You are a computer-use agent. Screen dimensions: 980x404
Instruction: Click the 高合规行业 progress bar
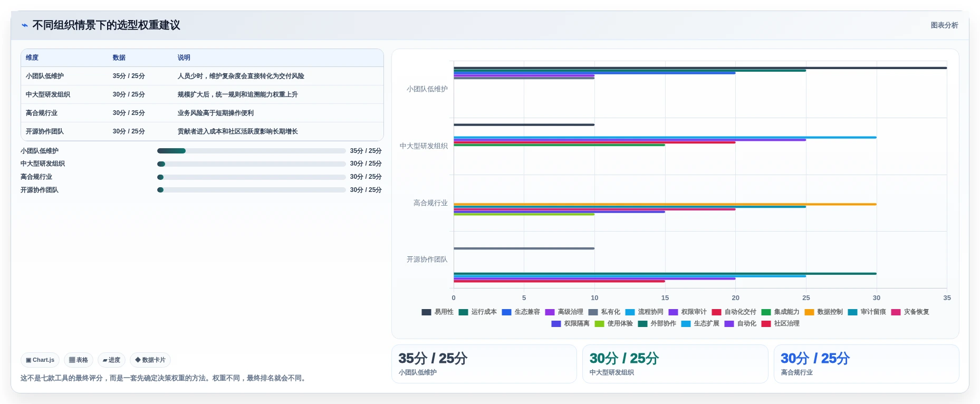coord(251,177)
